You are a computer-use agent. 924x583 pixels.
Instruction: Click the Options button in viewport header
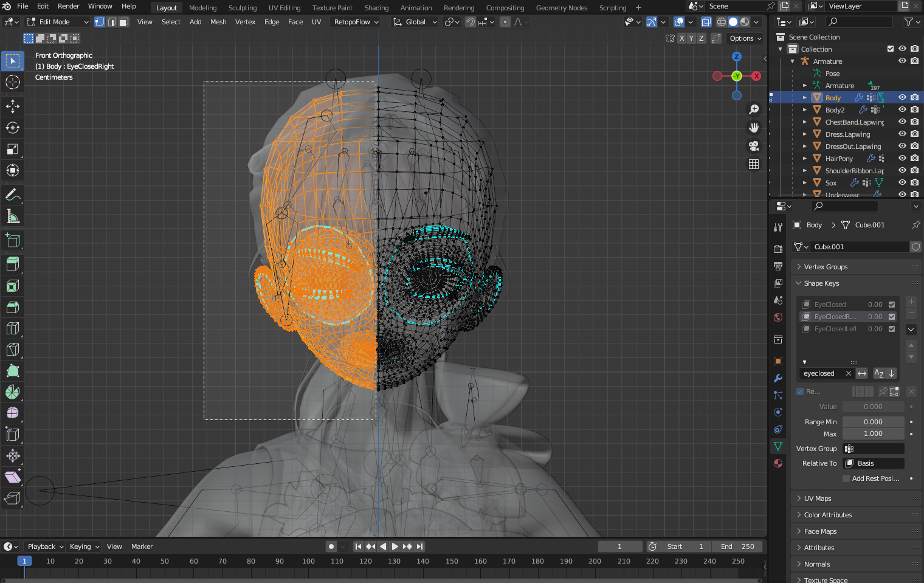[x=745, y=38]
